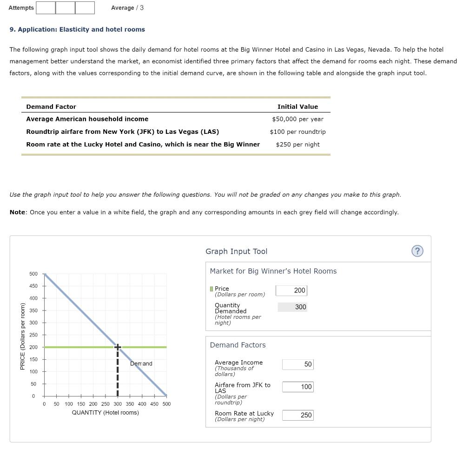Click the Demand Factors panel header
The width and height of the screenshot is (476, 449).
[238, 345]
